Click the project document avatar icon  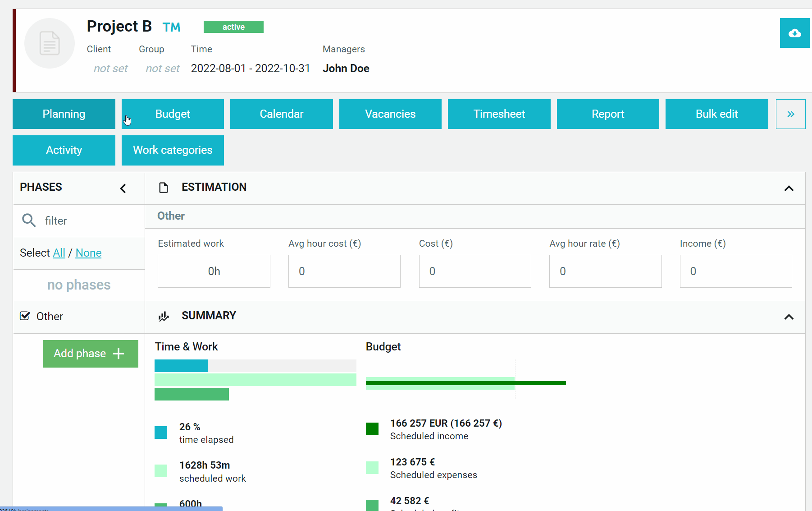[x=50, y=43]
